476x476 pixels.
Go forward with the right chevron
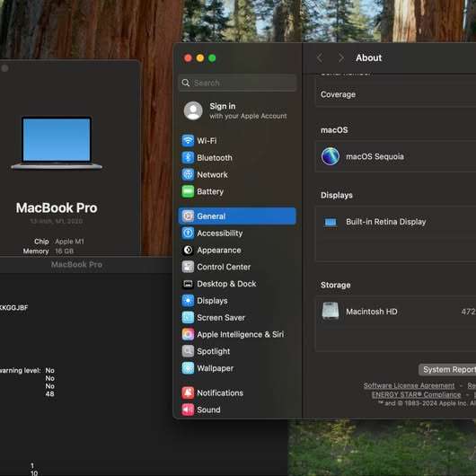tap(341, 57)
